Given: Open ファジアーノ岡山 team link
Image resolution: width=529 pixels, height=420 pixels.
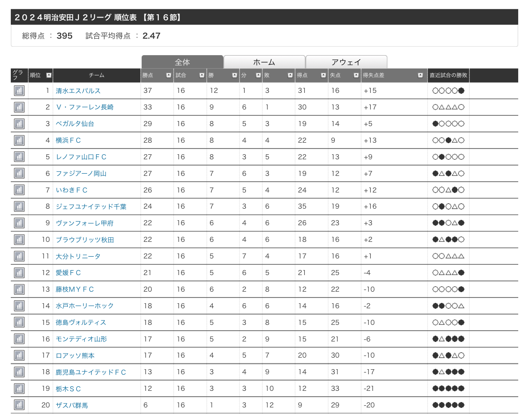Looking at the screenshot, I should [81, 173].
